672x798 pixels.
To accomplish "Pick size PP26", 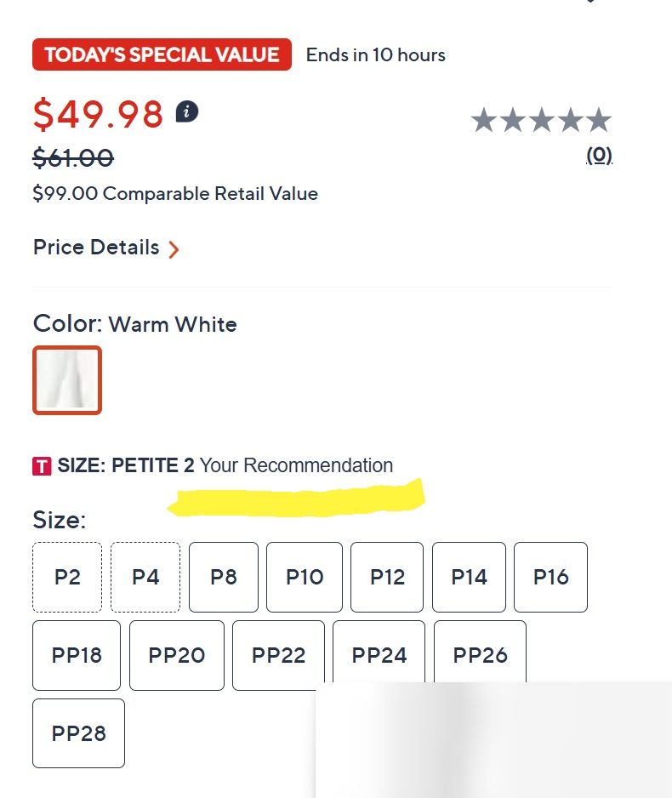I will click(480, 655).
